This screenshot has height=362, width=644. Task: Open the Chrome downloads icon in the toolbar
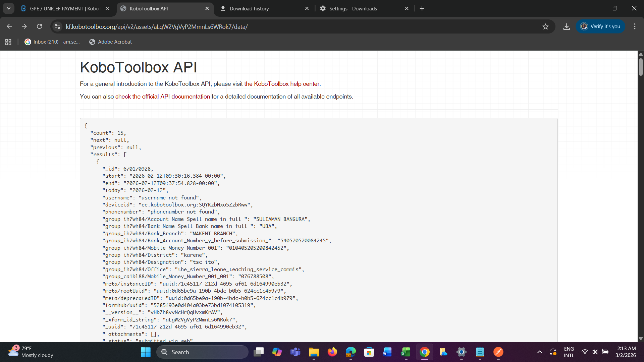(x=567, y=26)
